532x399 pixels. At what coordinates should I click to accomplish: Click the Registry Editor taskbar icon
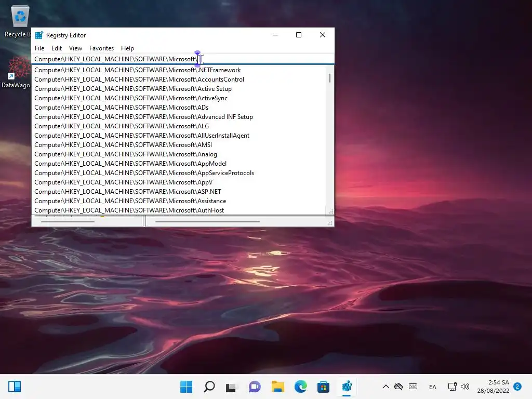coord(347,387)
